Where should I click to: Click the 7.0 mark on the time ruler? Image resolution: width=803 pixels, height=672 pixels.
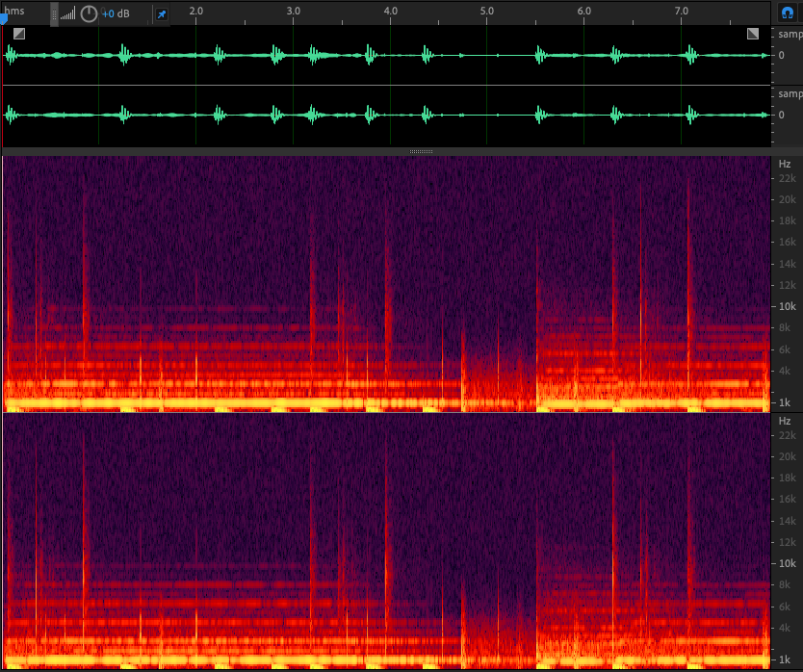[682, 11]
